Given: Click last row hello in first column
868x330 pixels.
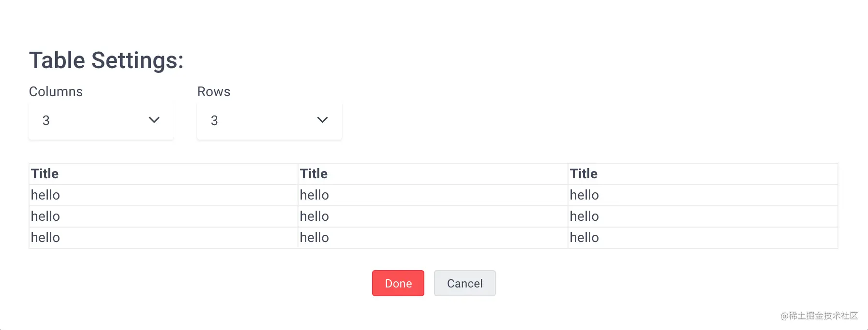Looking at the screenshot, I should point(45,238).
